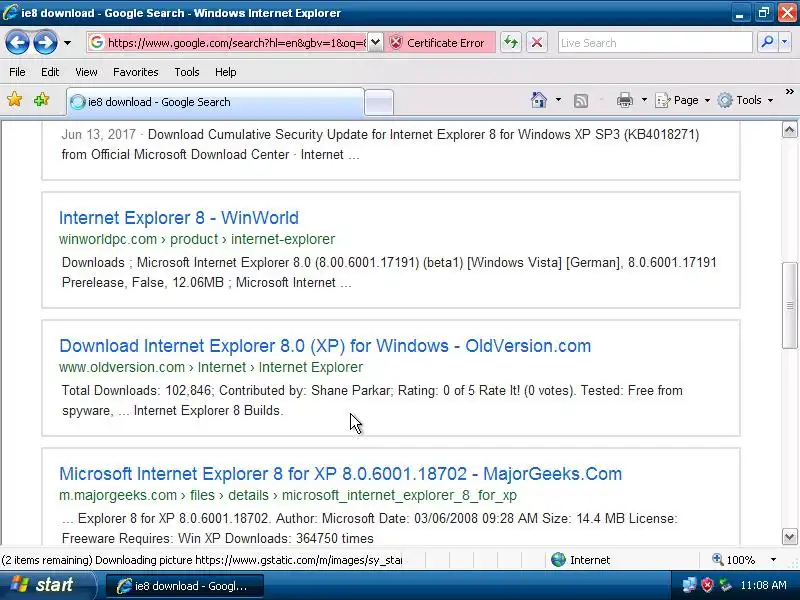Open the File menu
800x600 pixels.
(x=17, y=72)
